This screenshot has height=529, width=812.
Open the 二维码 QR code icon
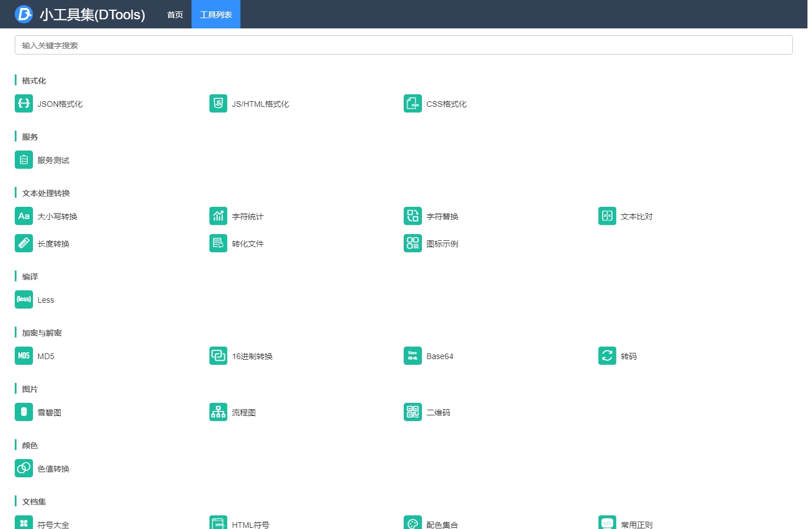pos(413,412)
